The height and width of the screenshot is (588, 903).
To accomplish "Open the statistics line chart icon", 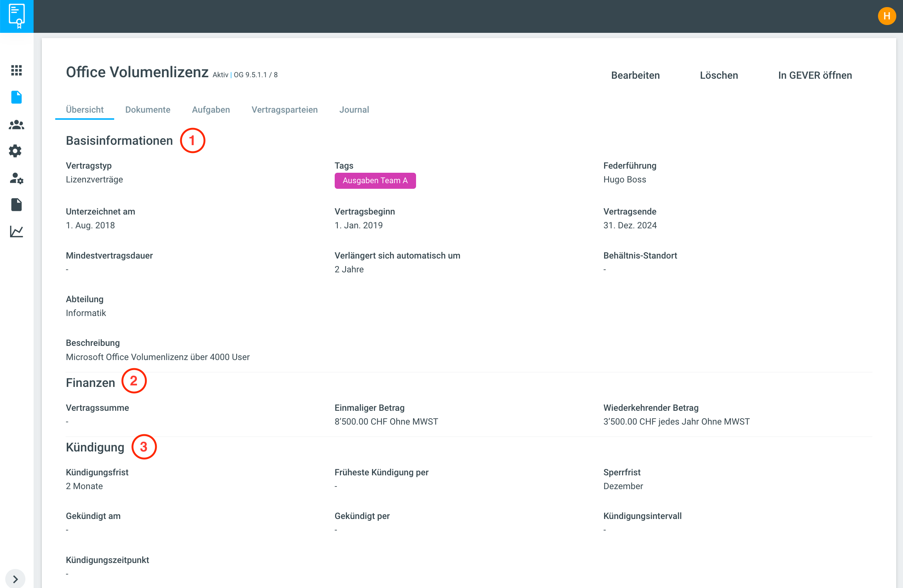I will click(x=16, y=231).
